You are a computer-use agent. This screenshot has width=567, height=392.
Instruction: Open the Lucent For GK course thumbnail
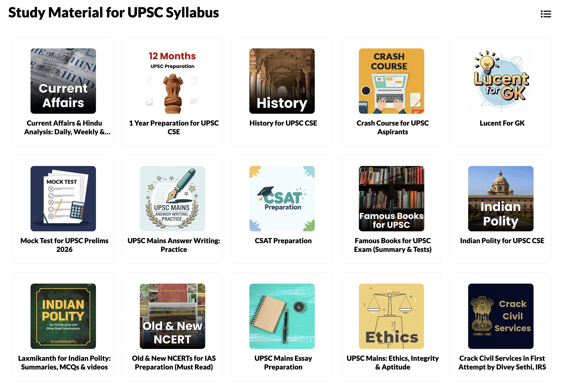click(x=501, y=81)
